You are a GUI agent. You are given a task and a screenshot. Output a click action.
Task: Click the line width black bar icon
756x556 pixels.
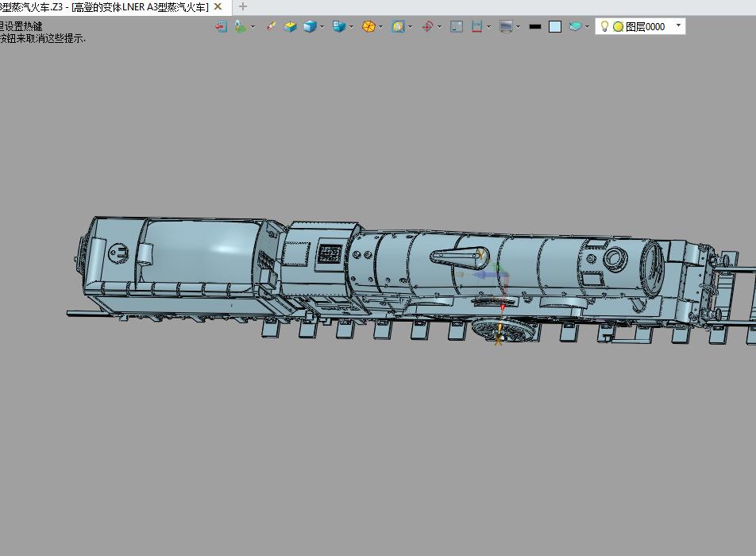pos(534,26)
